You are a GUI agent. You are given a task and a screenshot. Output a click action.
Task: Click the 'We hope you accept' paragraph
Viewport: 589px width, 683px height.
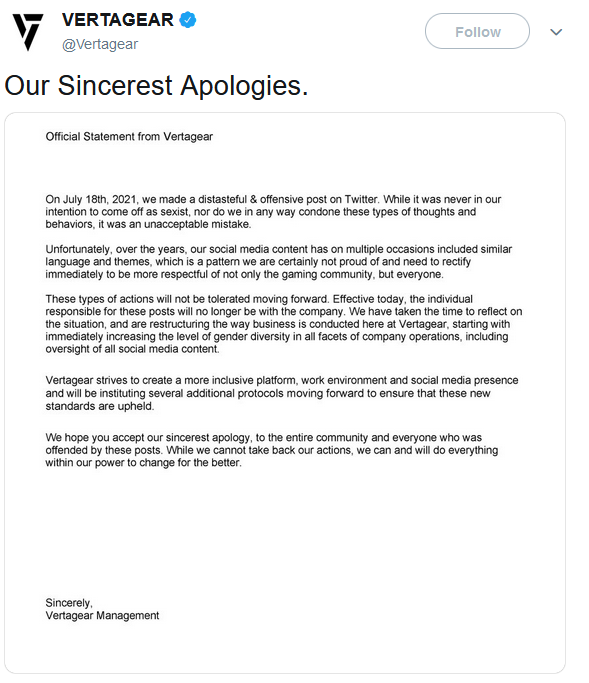[271, 450]
